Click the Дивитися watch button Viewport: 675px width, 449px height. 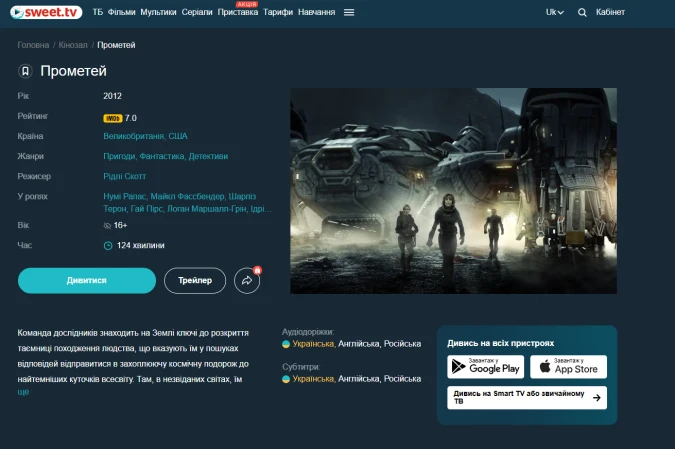point(87,281)
